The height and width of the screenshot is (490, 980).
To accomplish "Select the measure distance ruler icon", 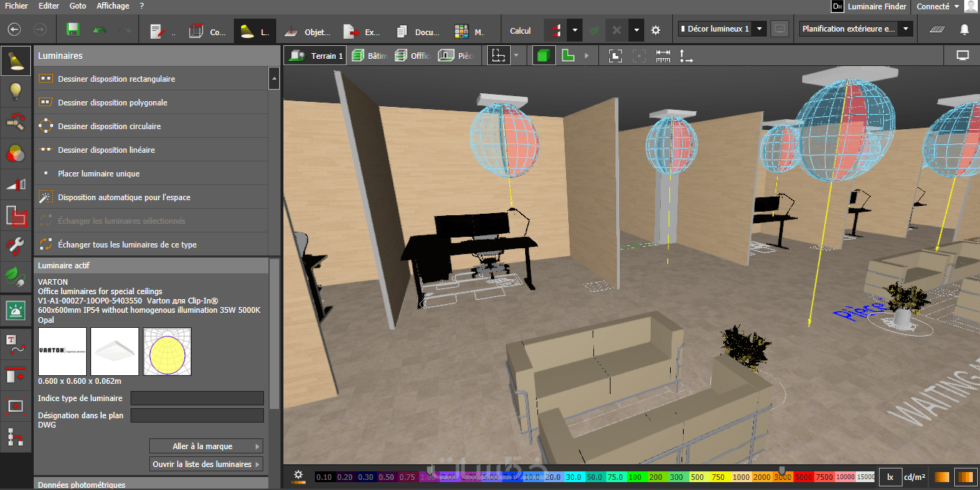I will click(663, 55).
